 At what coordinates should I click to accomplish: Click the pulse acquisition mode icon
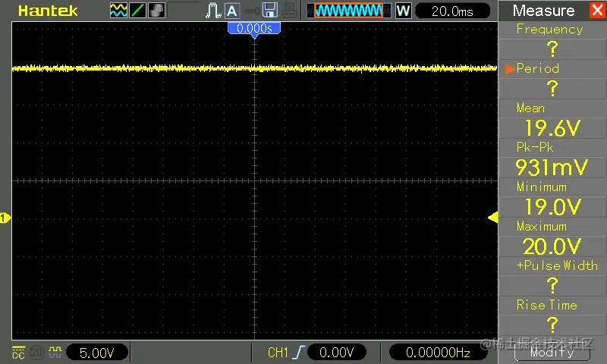[x=213, y=11]
